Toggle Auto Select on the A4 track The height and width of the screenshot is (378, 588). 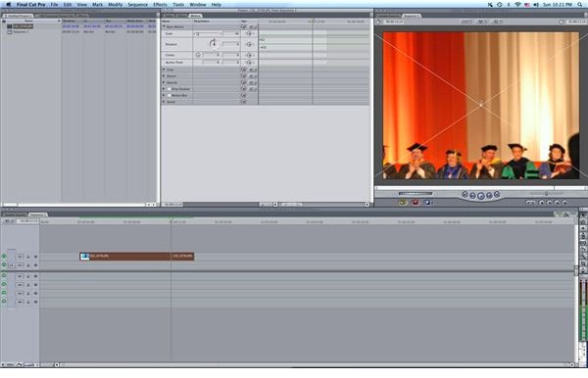coord(35,302)
